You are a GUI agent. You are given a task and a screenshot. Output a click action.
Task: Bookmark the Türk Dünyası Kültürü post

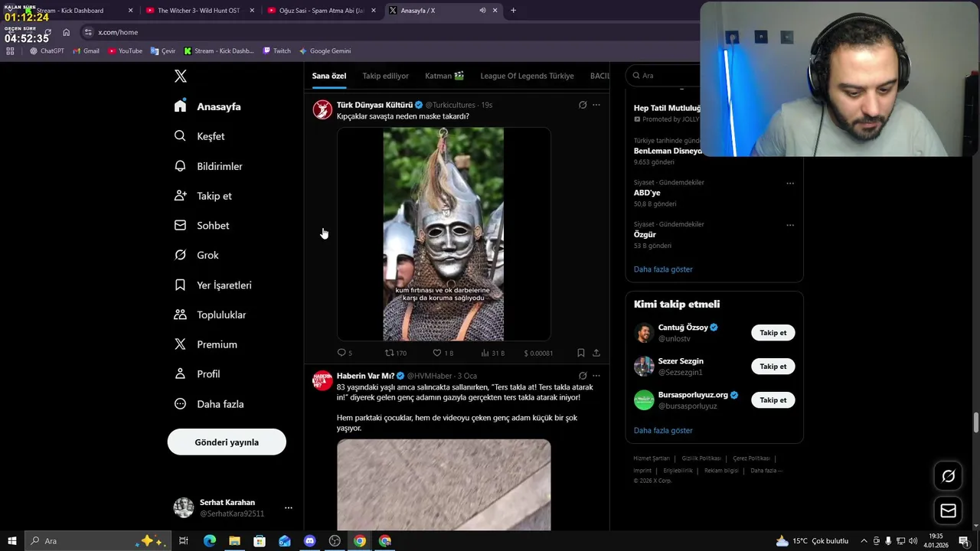click(580, 353)
